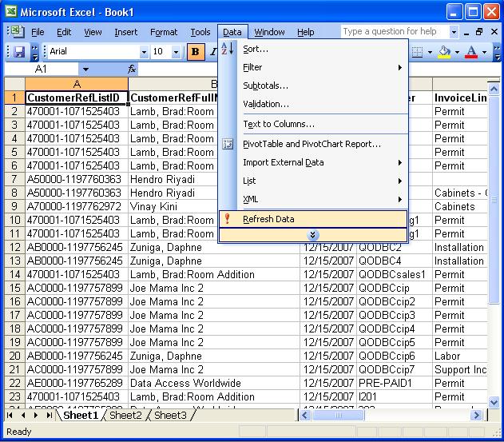This screenshot has height=442, width=504.
Task: Click the PivotTable icon in Data menu
Action: point(228,144)
